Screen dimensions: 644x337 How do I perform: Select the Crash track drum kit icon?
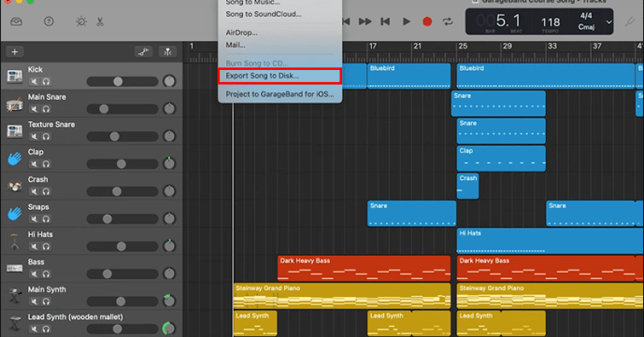(x=14, y=186)
